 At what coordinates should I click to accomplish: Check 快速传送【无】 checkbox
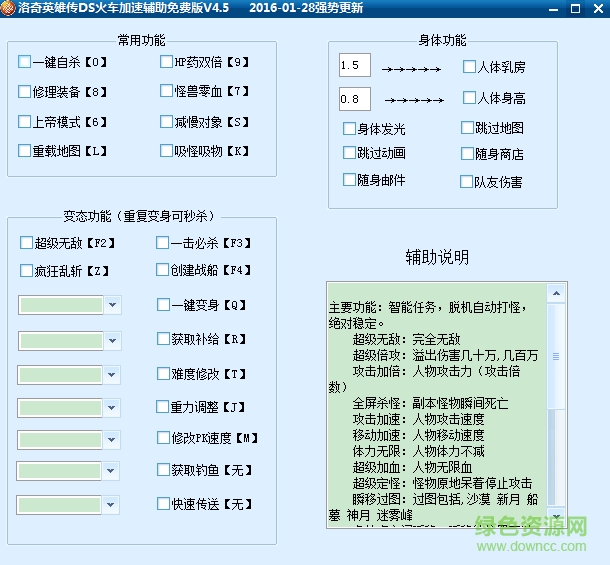(x=163, y=504)
